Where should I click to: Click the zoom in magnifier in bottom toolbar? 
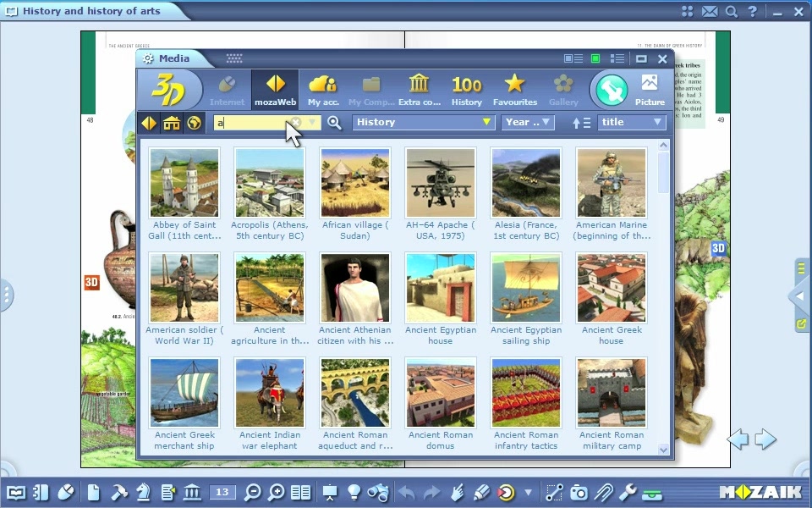point(277,492)
